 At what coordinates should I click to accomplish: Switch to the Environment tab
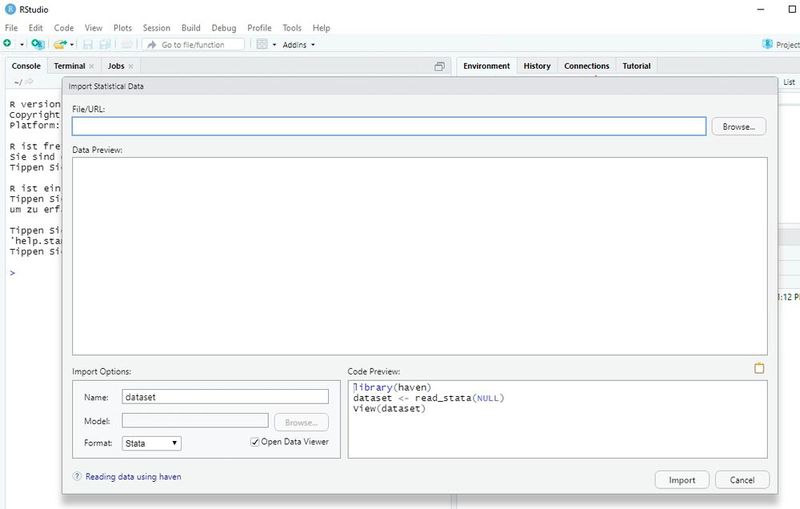[x=486, y=66]
